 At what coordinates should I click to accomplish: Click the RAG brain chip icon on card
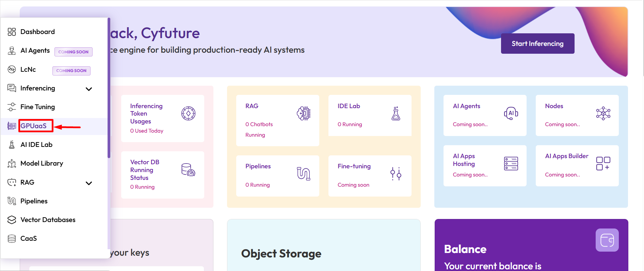(303, 114)
